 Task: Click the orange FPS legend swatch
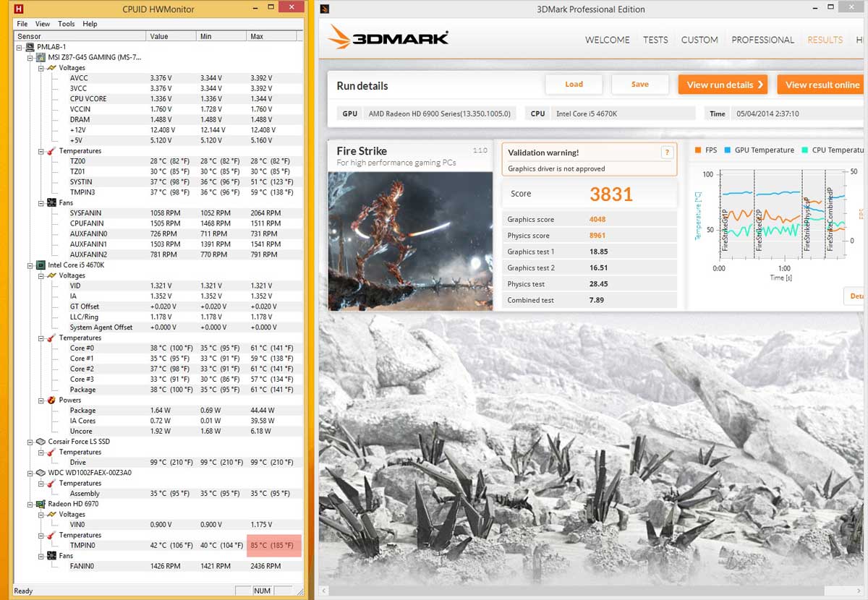pyautogui.click(x=698, y=150)
